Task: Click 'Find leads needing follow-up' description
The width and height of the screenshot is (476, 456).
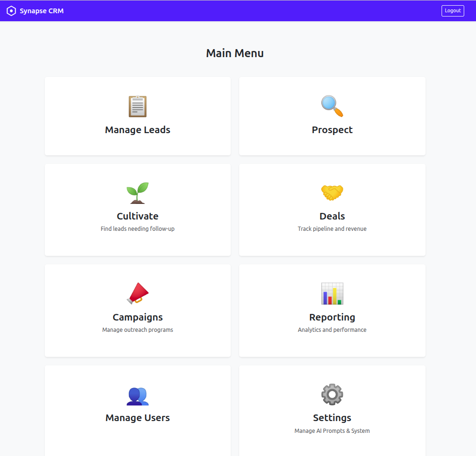Action: [x=137, y=229]
